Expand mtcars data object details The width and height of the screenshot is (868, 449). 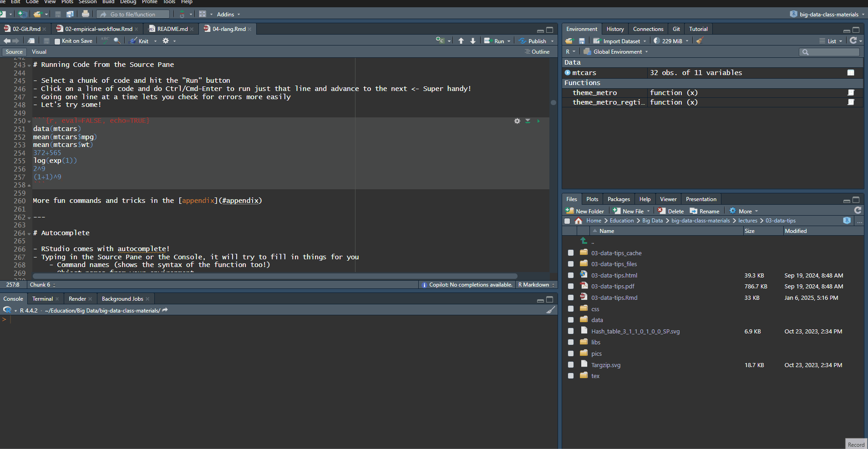pyautogui.click(x=568, y=73)
